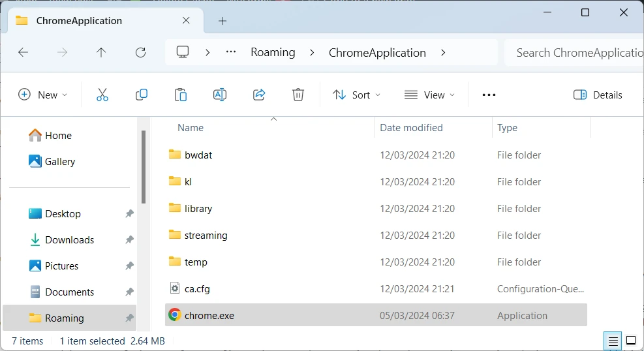Expand chevron after ChromeApplication breadcrumb
The image size is (644, 351).
[443, 53]
